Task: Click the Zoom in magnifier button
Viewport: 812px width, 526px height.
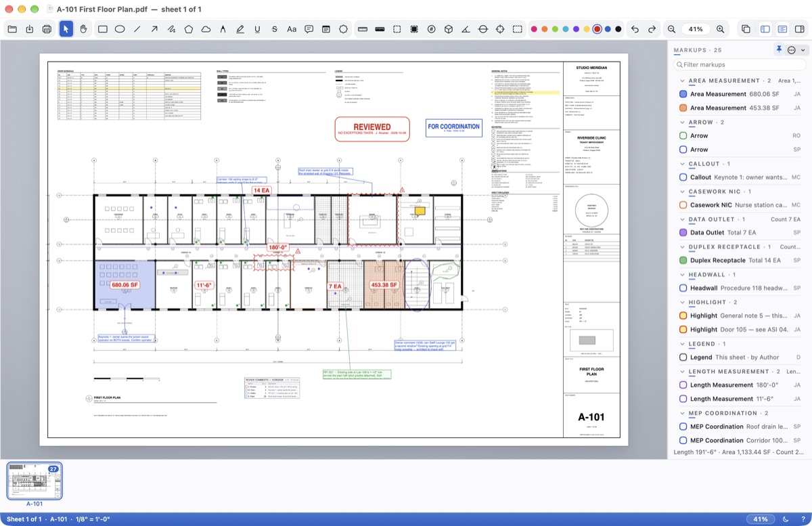Action: tap(720, 29)
